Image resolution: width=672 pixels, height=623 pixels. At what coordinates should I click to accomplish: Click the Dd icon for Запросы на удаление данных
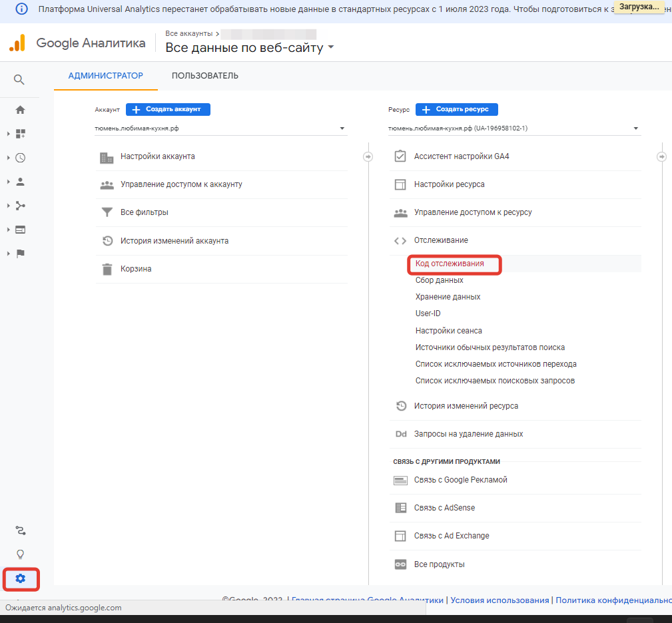click(401, 434)
